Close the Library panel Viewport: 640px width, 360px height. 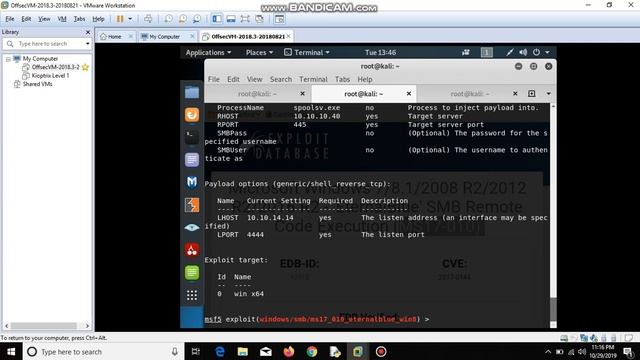click(88, 32)
